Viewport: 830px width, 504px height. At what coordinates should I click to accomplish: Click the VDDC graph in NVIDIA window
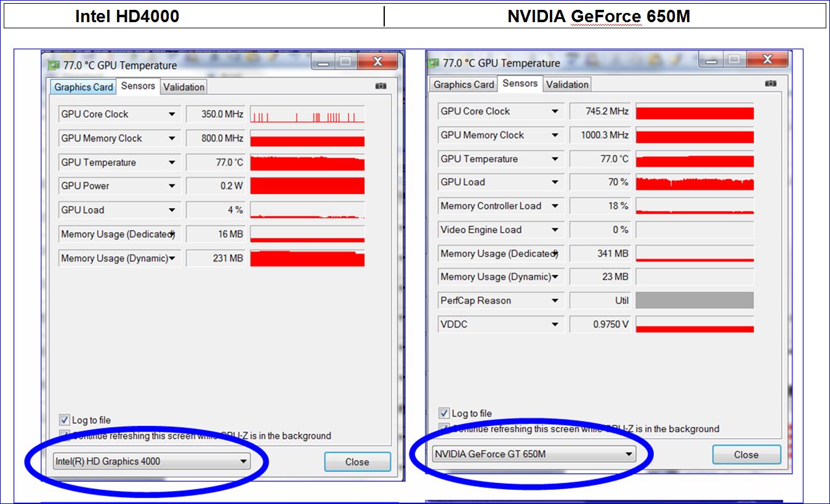click(695, 324)
